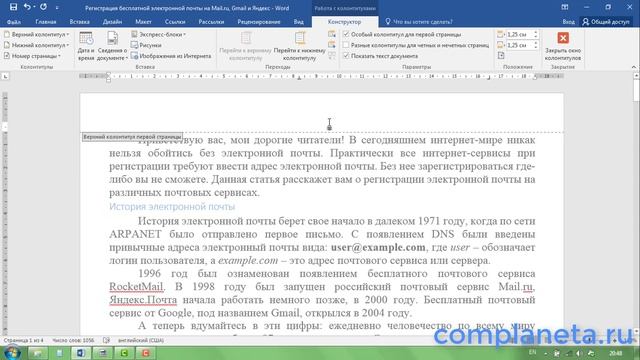640x360 pixels.
Task: Switch to the Вставка tab
Action: pyautogui.click(x=80, y=22)
